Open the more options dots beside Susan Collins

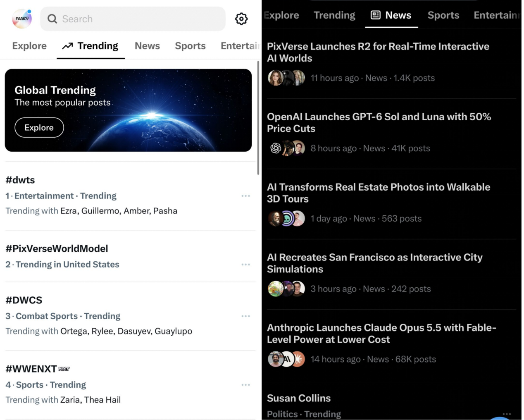tap(507, 414)
